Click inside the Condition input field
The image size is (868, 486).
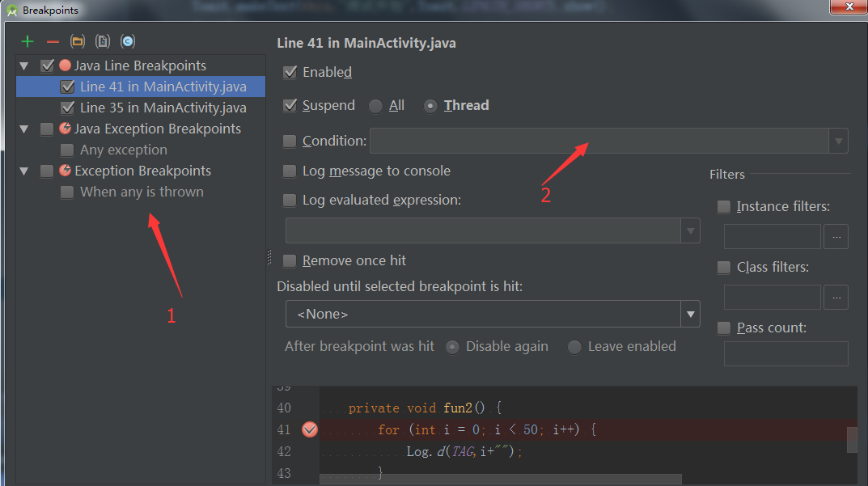click(x=599, y=142)
